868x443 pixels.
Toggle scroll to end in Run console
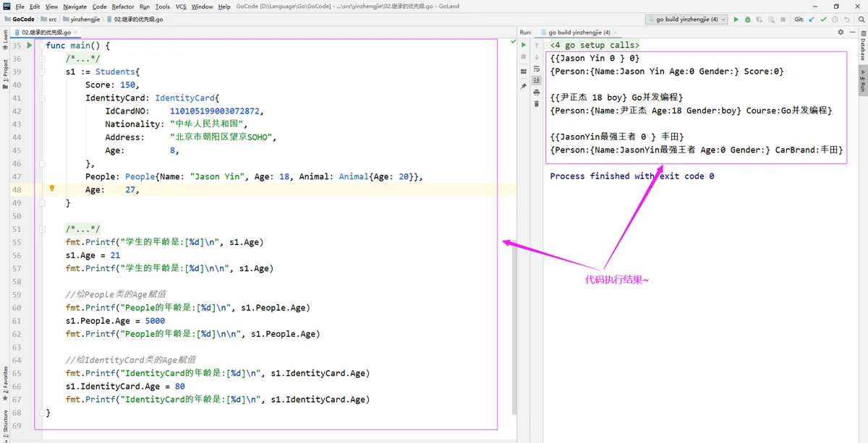click(x=537, y=81)
